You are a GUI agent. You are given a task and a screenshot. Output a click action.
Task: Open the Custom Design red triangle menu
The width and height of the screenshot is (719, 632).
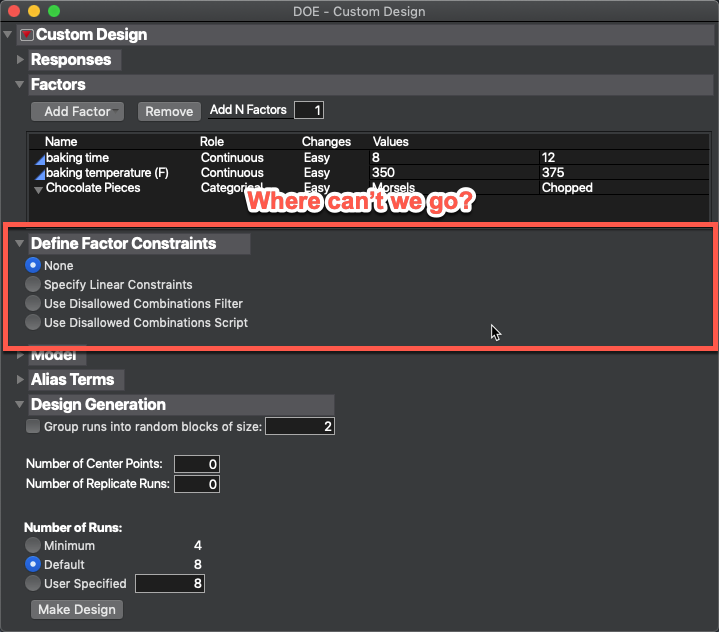coord(27,35)
